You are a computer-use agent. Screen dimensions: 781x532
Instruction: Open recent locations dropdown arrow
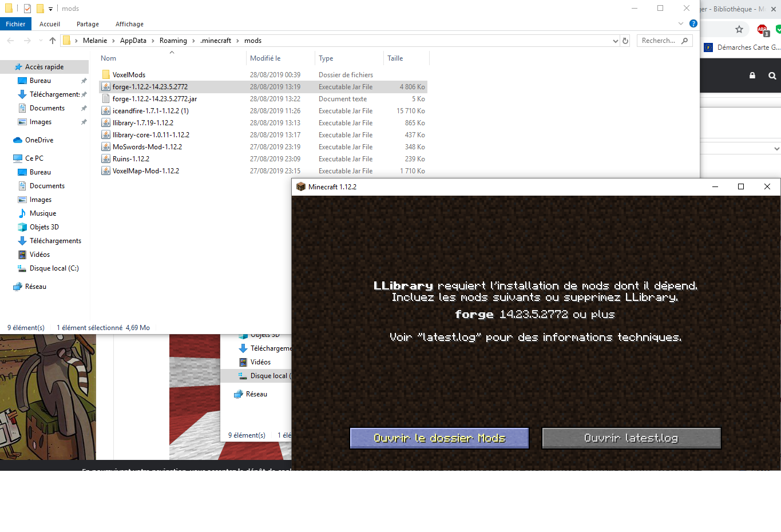(x=41, y=41)
